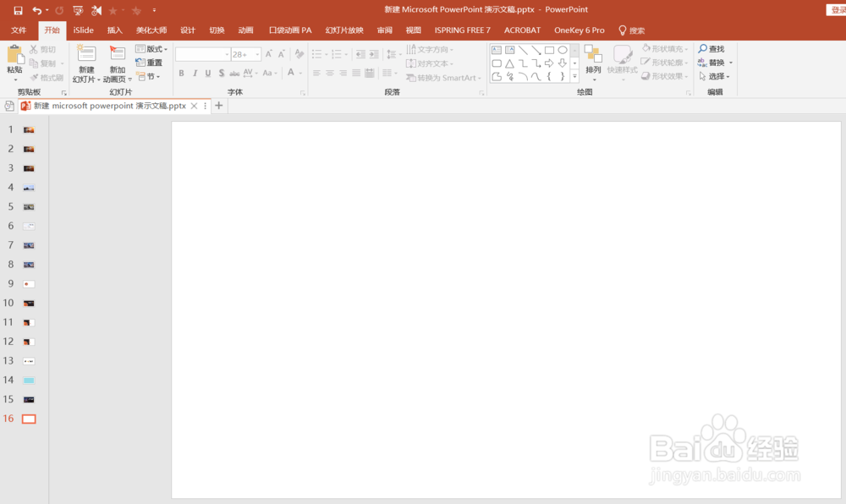Select the rectangle shape in gallery
The image size is (846, 504).
(x=549, y=50)
